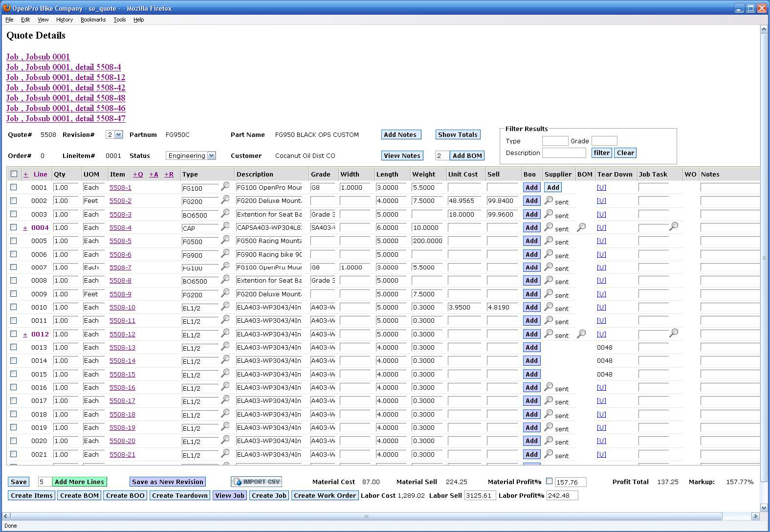Enable the Material Profit% checkbox
Screen dimensions: 770x532
pyautogui.click(x=549, y=481)
